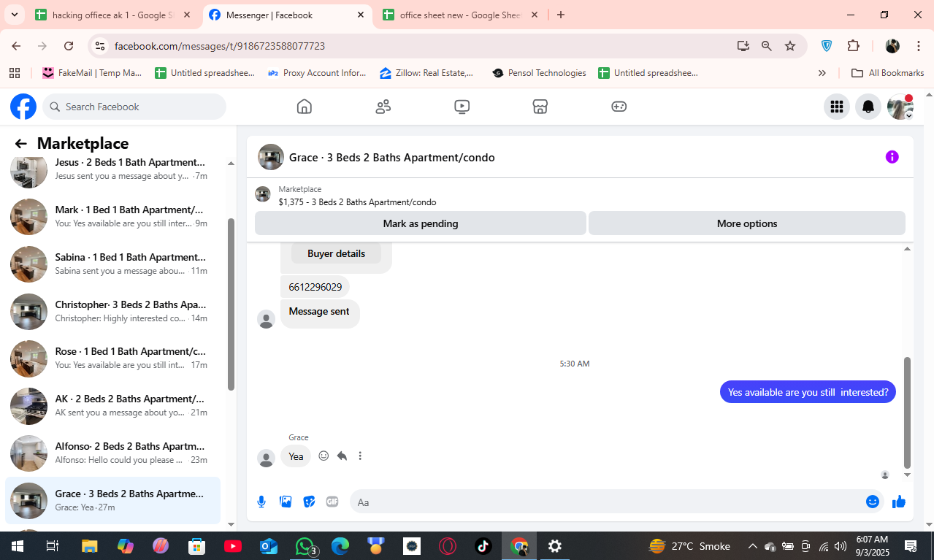This screenshot has width=934, height=560.
Task: Open Alfonso 2 Beds 2 Baths conversation
Action: pyautogui.click(x=112, y=453)
